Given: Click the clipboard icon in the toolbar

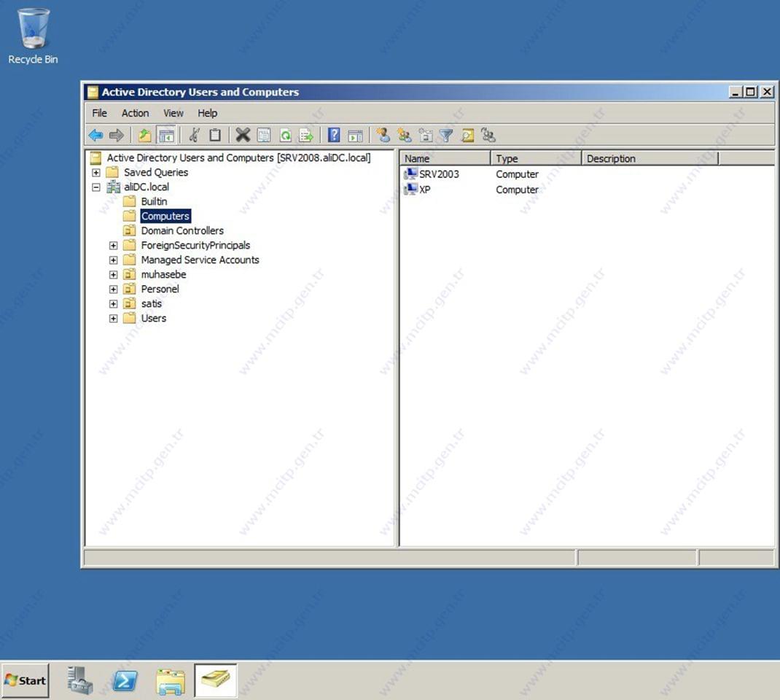Looking at the screenshot, I should pos(215,136).
